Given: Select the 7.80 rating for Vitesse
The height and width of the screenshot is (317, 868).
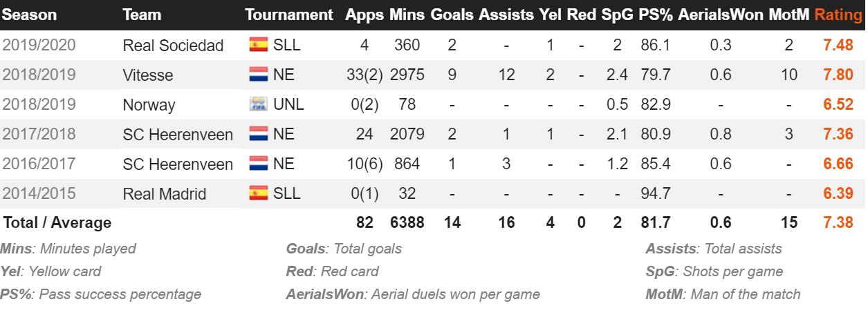Looking at the screenshot, I should click(x=838, y=75).
